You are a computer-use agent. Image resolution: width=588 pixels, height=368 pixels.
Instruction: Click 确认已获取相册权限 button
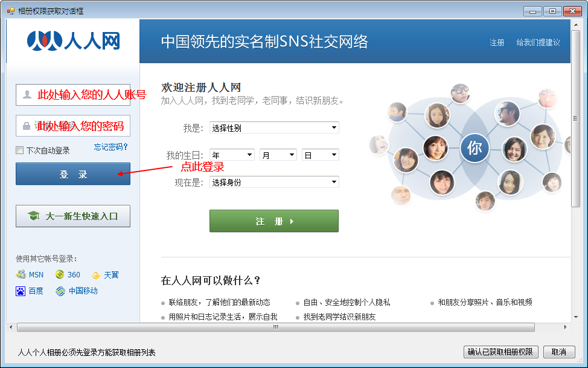500,352
